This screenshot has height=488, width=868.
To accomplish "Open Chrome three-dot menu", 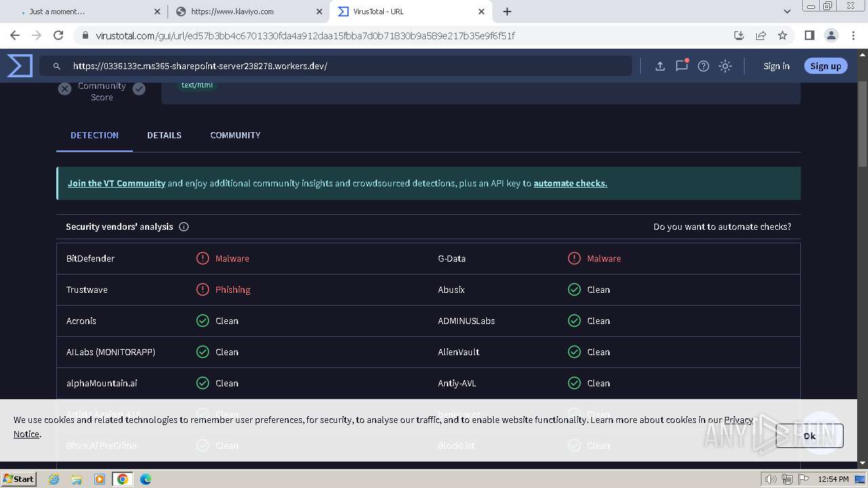I will pyautogui.click(x=852, y=35).
